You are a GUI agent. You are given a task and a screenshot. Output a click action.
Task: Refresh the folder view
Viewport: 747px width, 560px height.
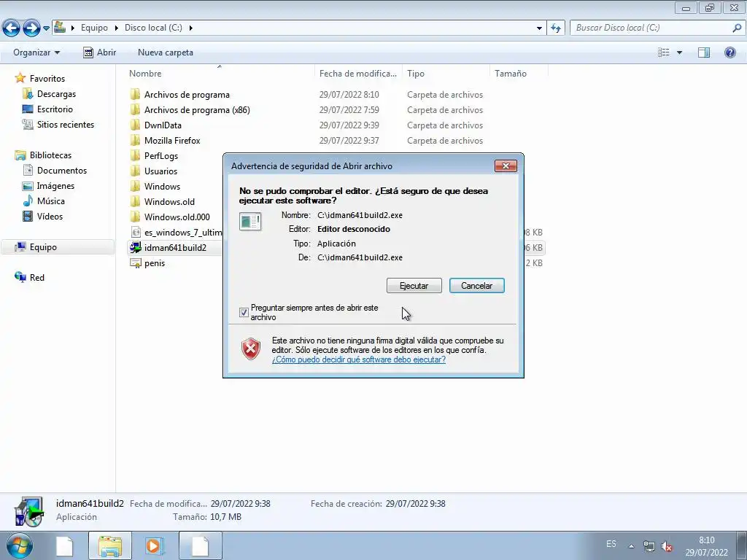tap(556, 28)
